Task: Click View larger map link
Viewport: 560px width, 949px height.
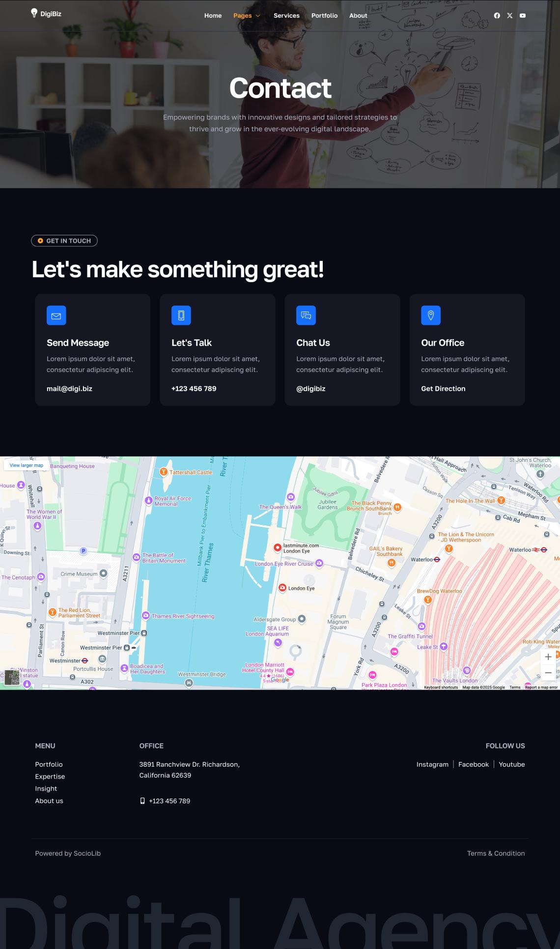Action: coord(27,465)
